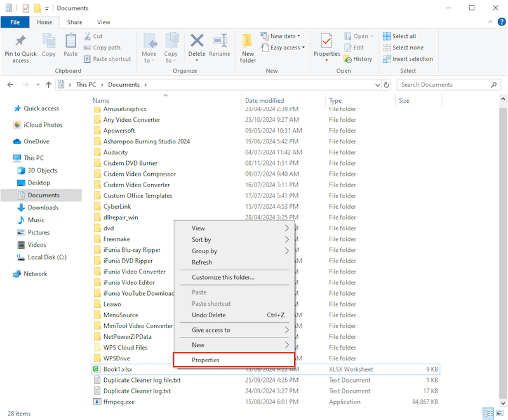The width and height of the screenshot is (508, 420).
Task: Click the Pin to Quick access icon
Action: coord(21,41)
